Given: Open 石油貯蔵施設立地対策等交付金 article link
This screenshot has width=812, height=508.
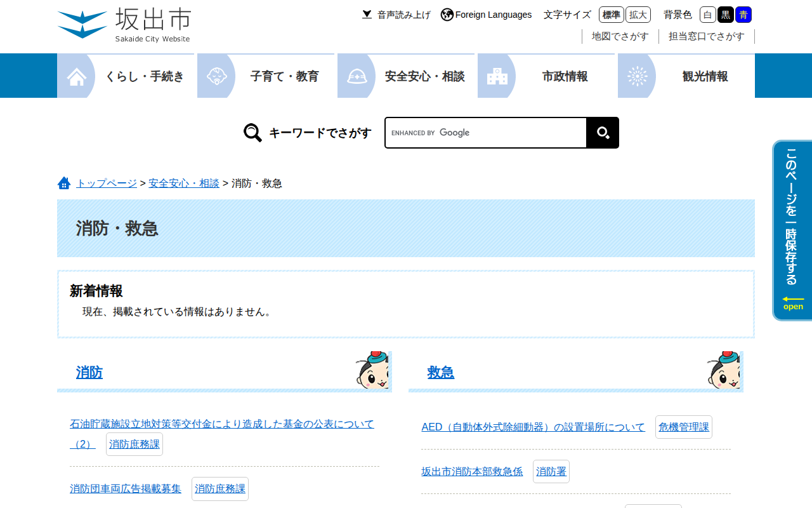Looking at the screenshot, I should (x=222, y=424).
